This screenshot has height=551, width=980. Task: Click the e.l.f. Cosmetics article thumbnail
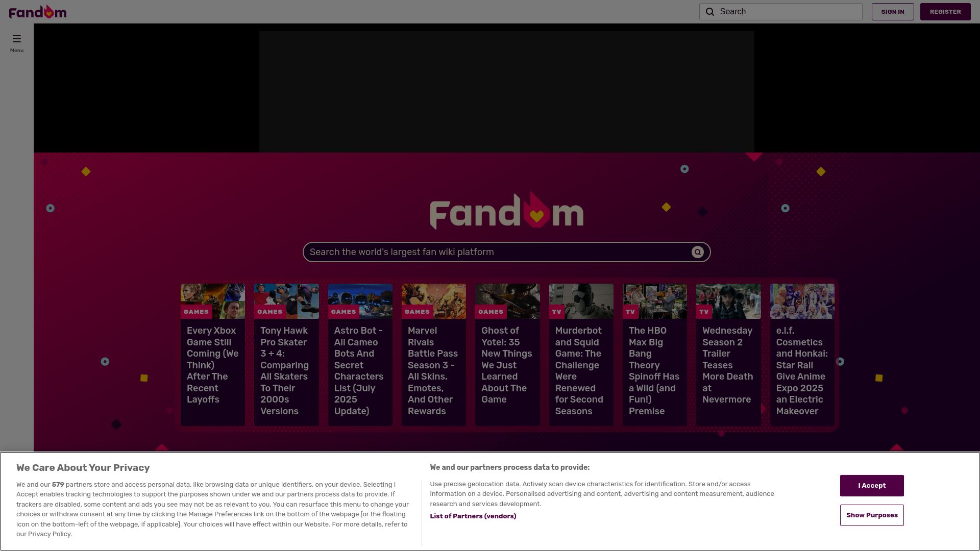(x=802, y=301)
